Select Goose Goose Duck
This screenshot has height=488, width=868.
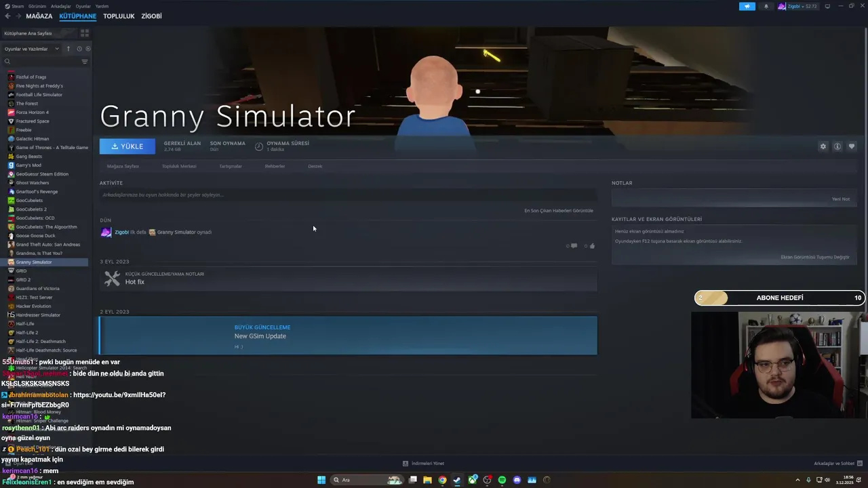click(x=35, y=236)
